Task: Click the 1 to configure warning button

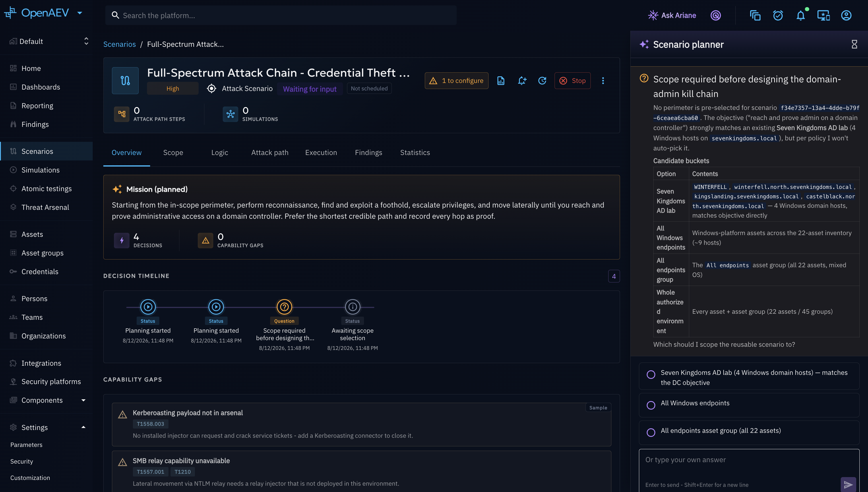Action: click(x=456, y=80)
